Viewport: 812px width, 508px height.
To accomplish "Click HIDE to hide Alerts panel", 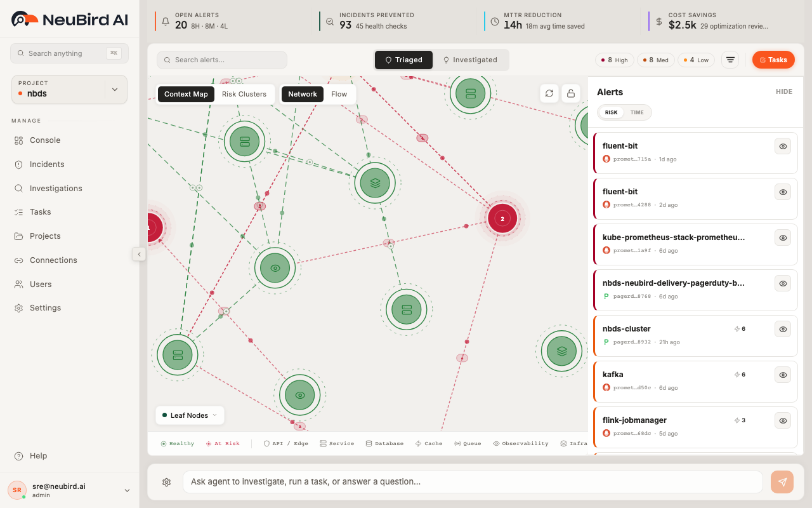I will (784, 91).
